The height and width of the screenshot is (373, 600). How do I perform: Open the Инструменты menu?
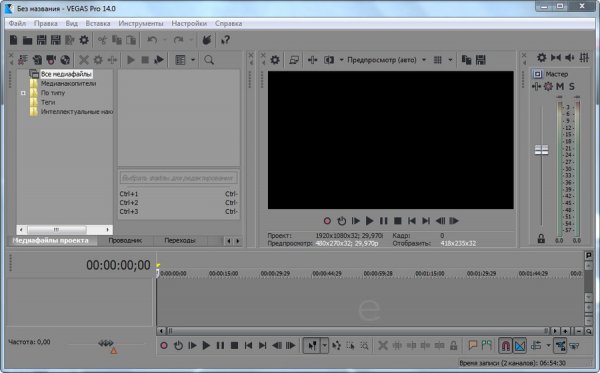click(141, 23)
